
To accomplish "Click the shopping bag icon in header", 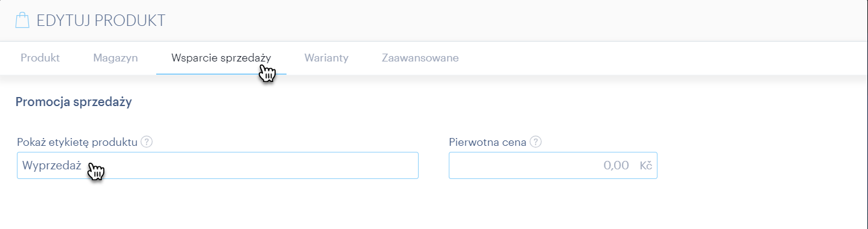I will [x=22, y=20].
